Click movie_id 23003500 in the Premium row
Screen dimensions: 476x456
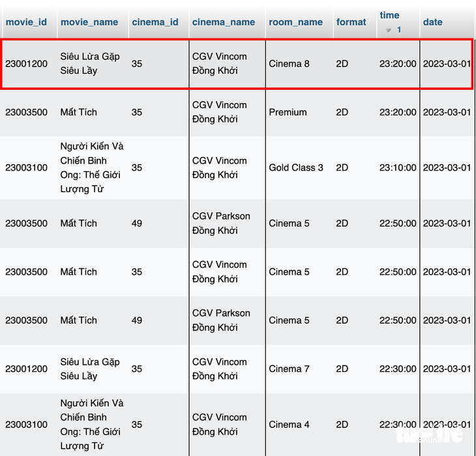pyautogui.click(x=27, y=112)
